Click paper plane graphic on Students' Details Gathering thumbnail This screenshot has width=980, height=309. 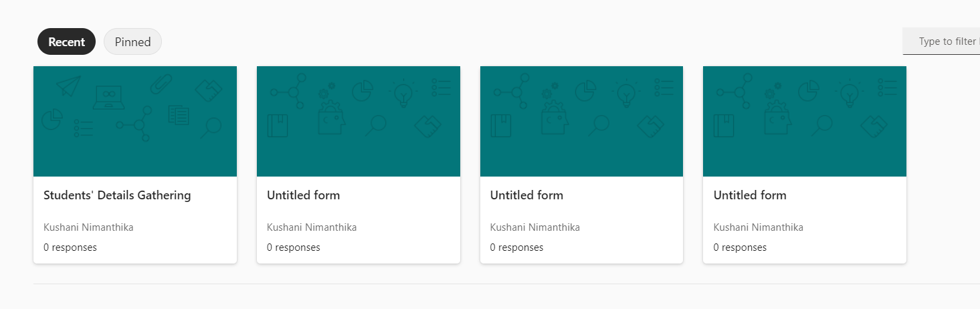(68, 86)
